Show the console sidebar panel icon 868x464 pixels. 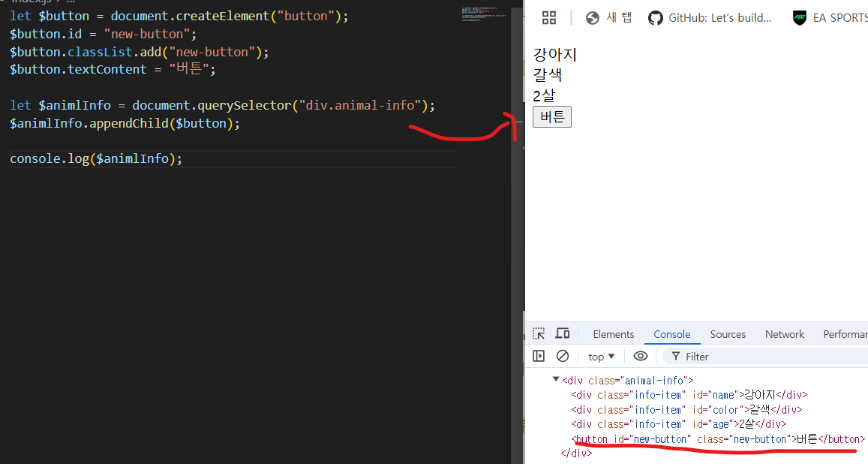[x=539, y=356]
